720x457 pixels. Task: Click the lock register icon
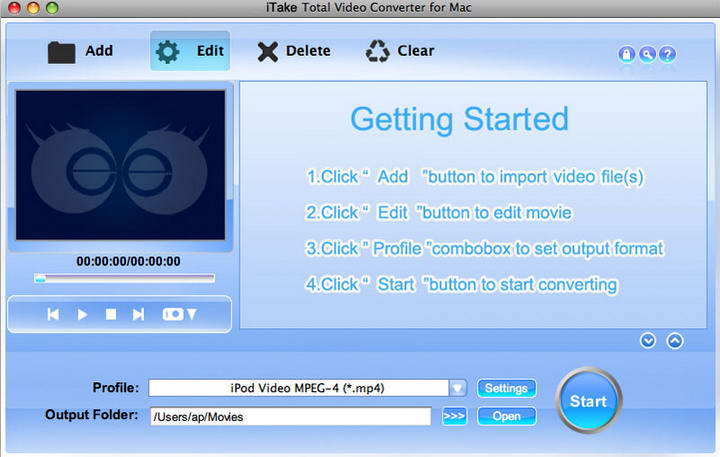[x=626, y=54]
